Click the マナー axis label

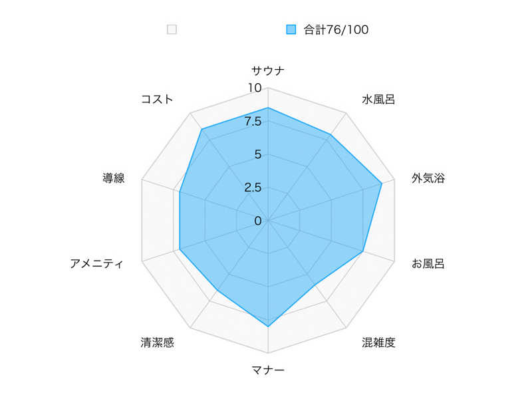point(268,370)
